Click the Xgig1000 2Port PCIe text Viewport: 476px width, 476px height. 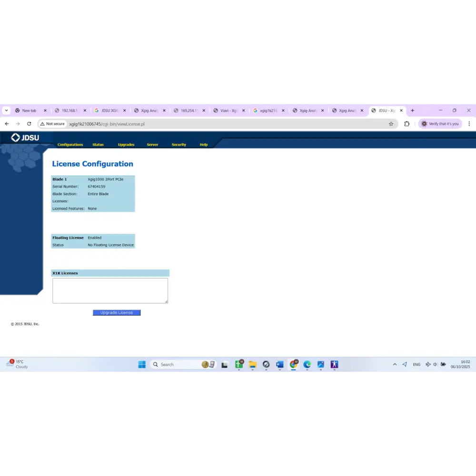pyautogui.click(x=106, y=179)
